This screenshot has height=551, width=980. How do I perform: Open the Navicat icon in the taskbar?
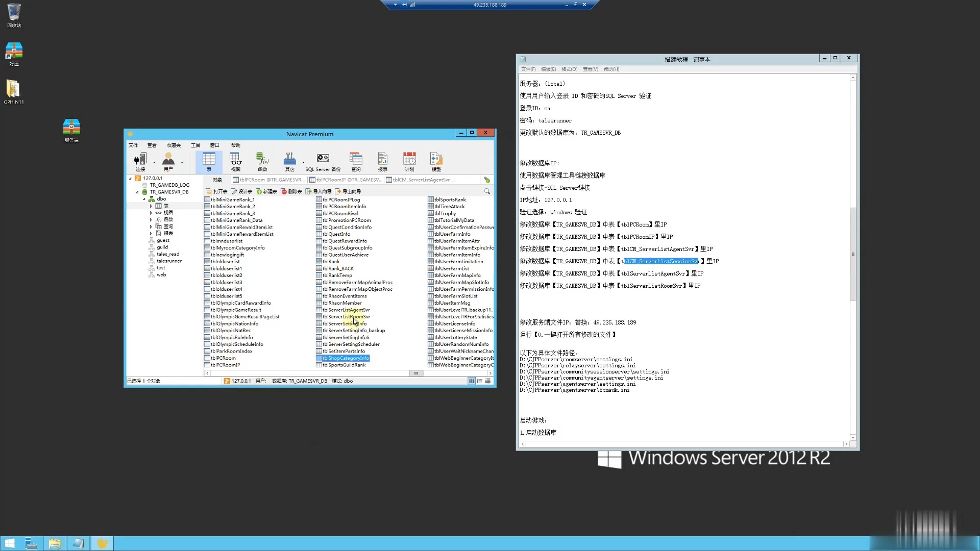pyautogui.click(x=102, y=543)
